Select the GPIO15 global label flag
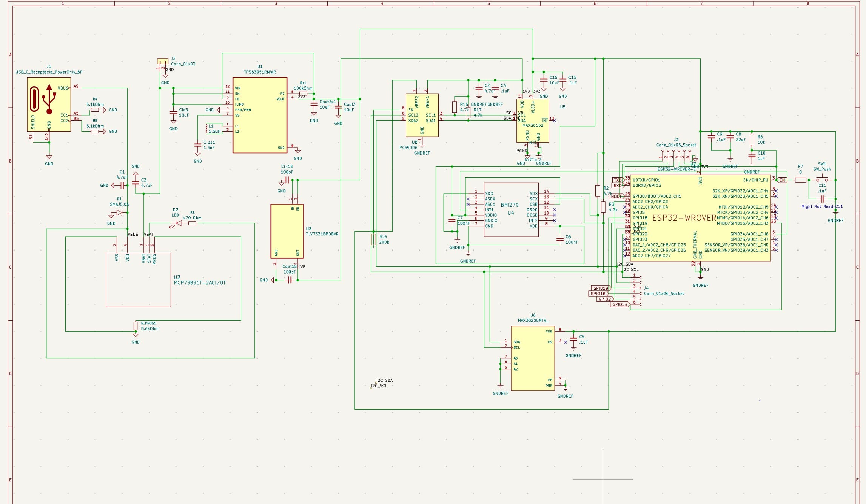Viewport: 866px width, 504px height. [x=620, y=304]
